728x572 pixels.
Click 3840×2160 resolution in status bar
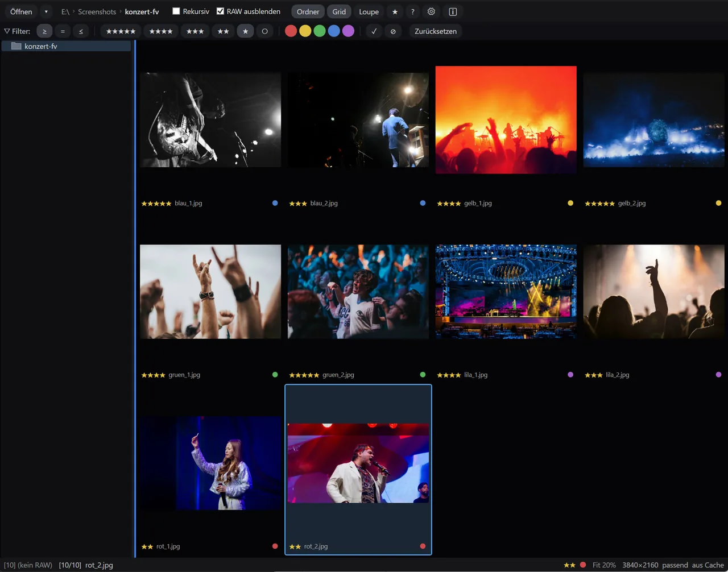coord(640,565)
